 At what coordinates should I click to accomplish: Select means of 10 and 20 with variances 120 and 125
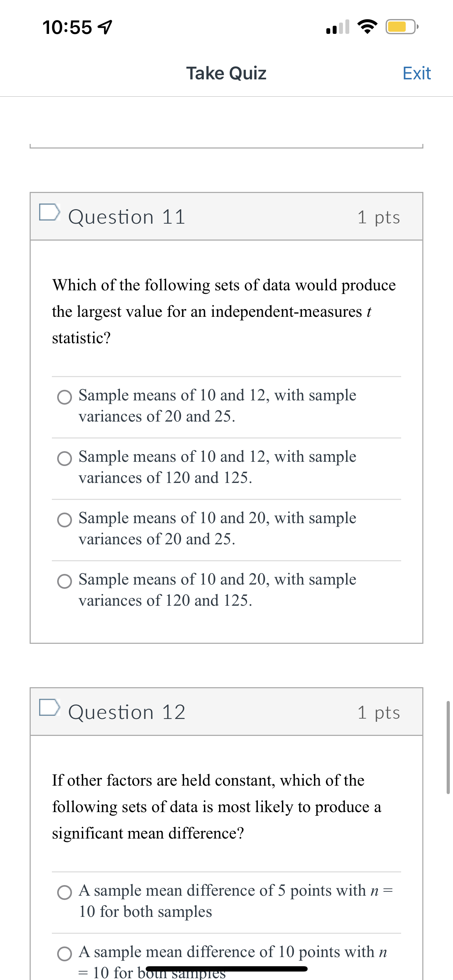tap(65, 582)
